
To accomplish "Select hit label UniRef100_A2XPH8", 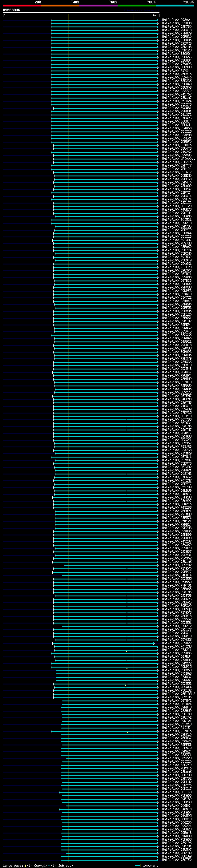I will tap(177, 135).
